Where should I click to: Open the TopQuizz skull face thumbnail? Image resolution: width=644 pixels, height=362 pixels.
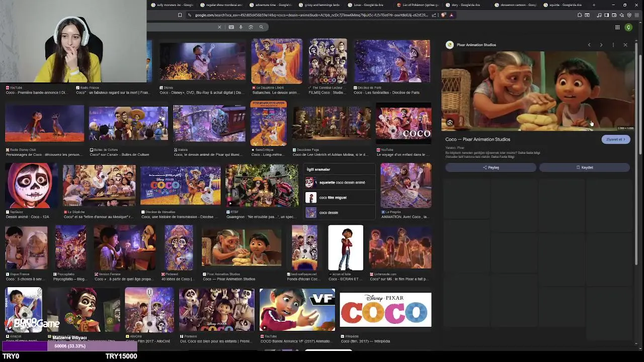pyautogui.click(x=31, y=185)
